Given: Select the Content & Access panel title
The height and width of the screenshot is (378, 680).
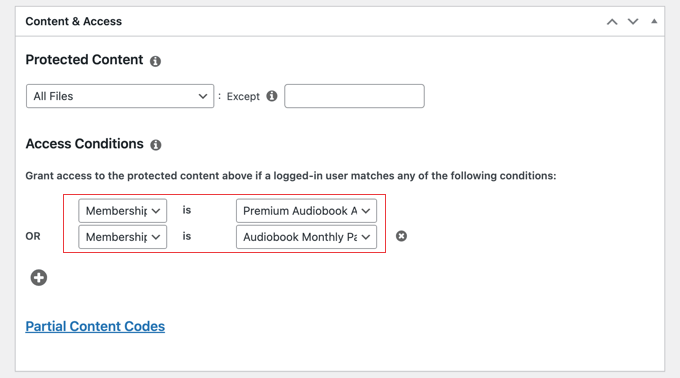Looking at the screenshot, I should click(74, 21).
